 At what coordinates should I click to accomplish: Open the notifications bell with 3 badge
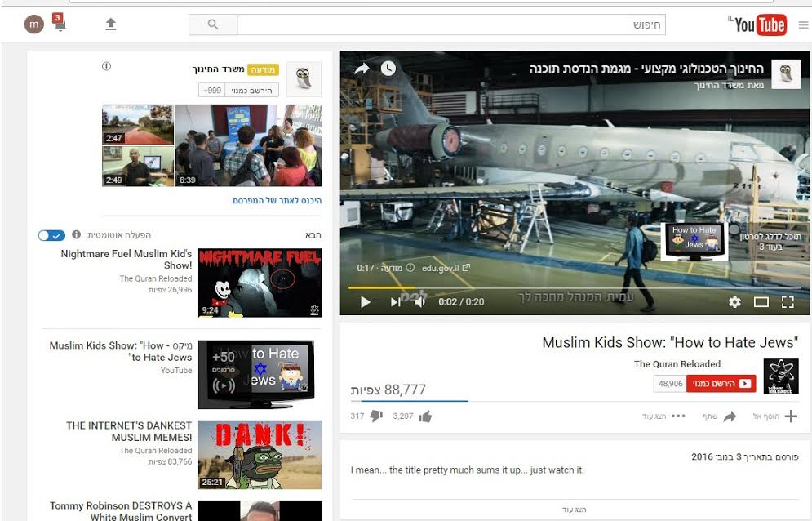tap(60, 24)
